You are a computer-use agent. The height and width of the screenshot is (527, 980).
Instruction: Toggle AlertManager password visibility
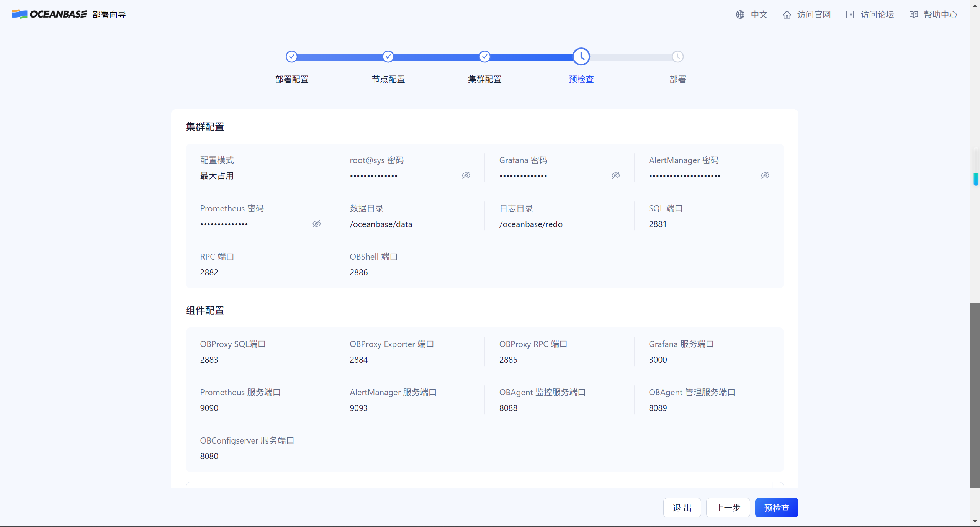pos(765,175)
